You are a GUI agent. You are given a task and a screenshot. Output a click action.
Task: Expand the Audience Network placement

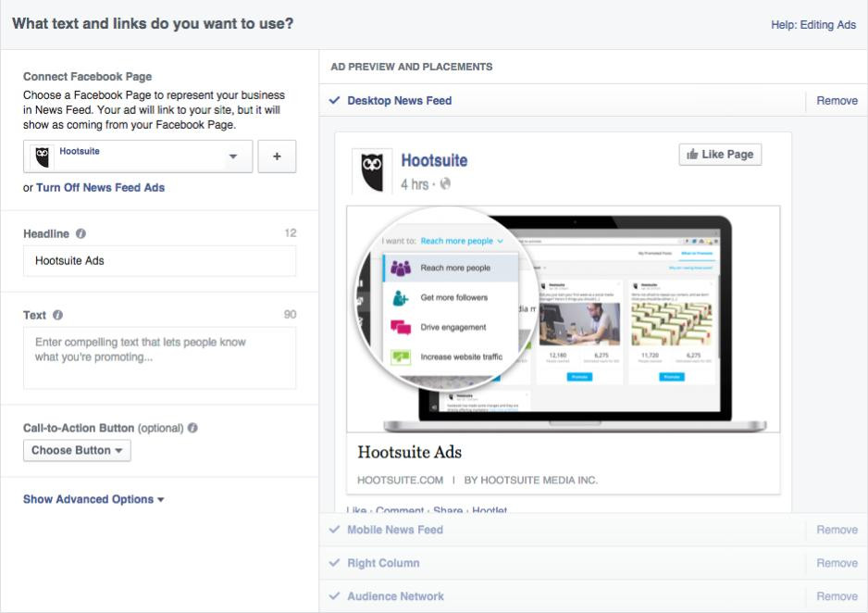pyautogui.click(x=395, y=596)
